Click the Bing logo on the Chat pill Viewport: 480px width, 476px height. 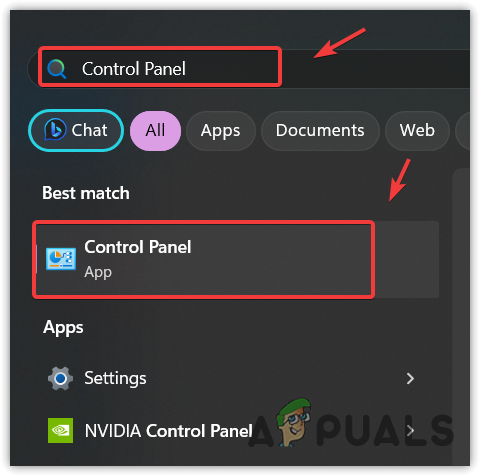(x=55, y=129)
